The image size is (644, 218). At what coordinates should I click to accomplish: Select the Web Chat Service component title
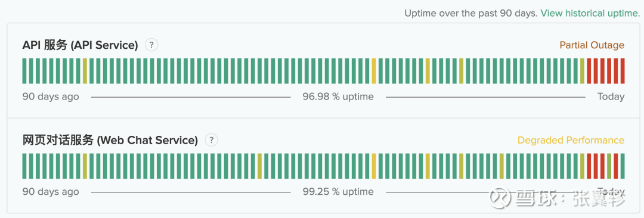point(110,141)
